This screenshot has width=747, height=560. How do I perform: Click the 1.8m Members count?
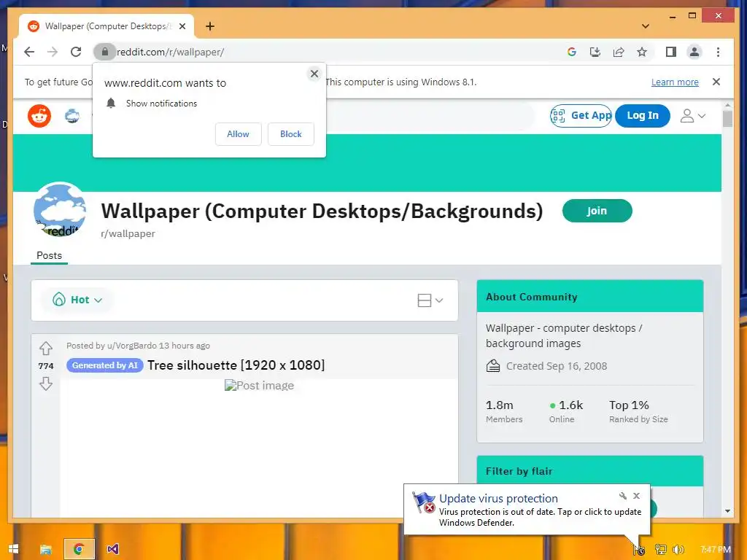(504, 411)
